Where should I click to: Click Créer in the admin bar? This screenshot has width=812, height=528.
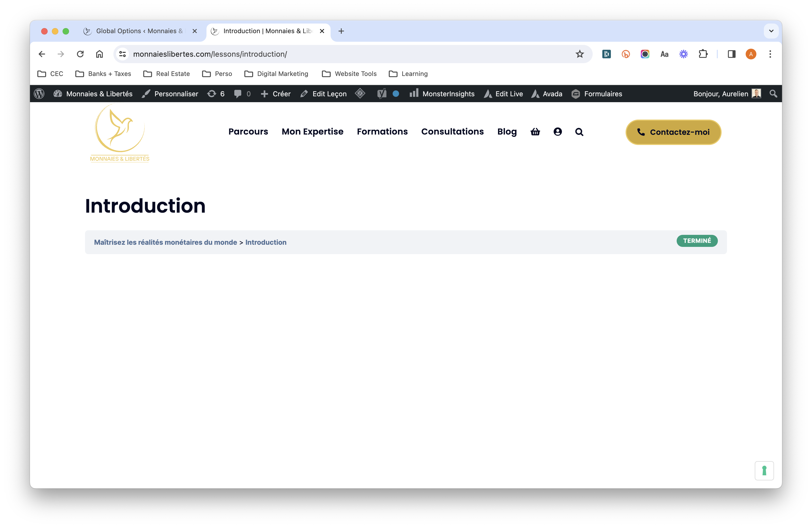click(276, 94)
